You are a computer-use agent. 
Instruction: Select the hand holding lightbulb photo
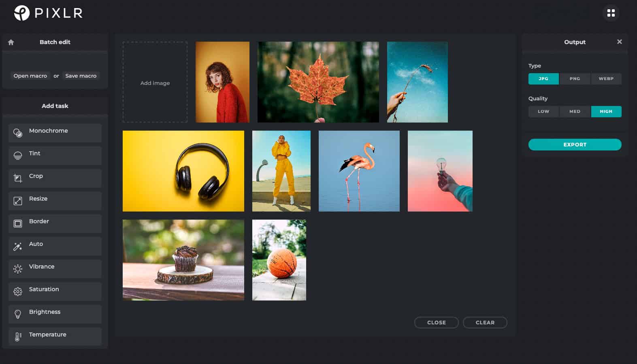coord(440,171)
